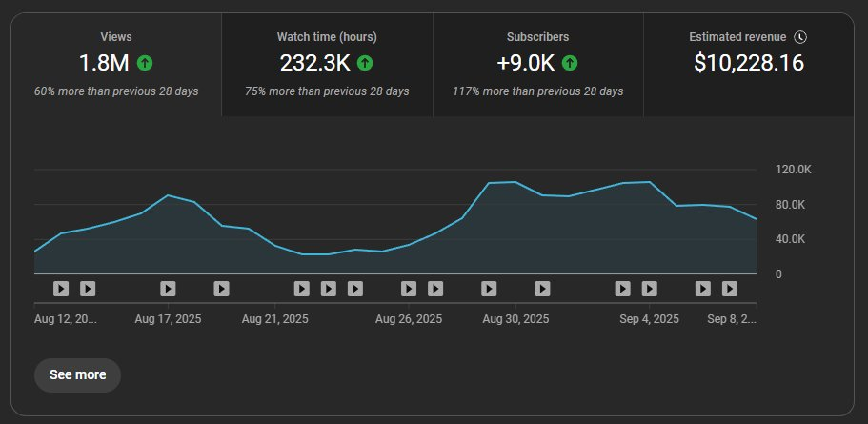Click the chart peak point at Aug 17
This screenshot has width=868, height=424.
168,195
